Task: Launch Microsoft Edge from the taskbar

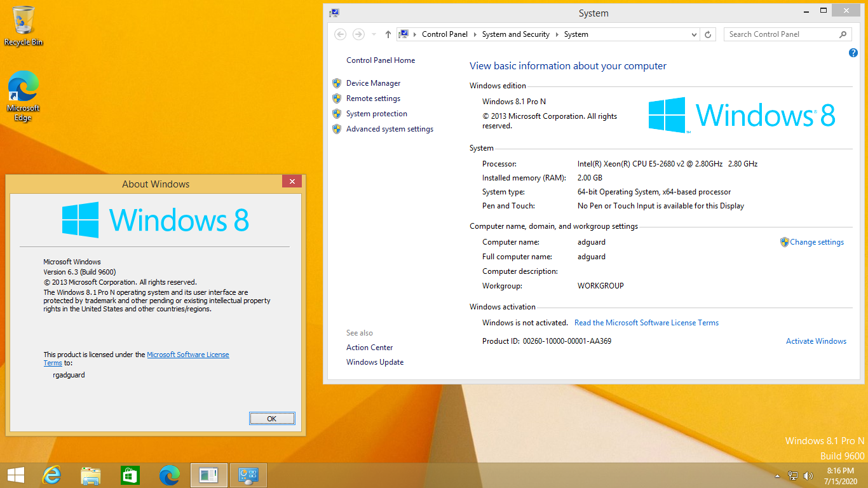Action: point(170,475)
